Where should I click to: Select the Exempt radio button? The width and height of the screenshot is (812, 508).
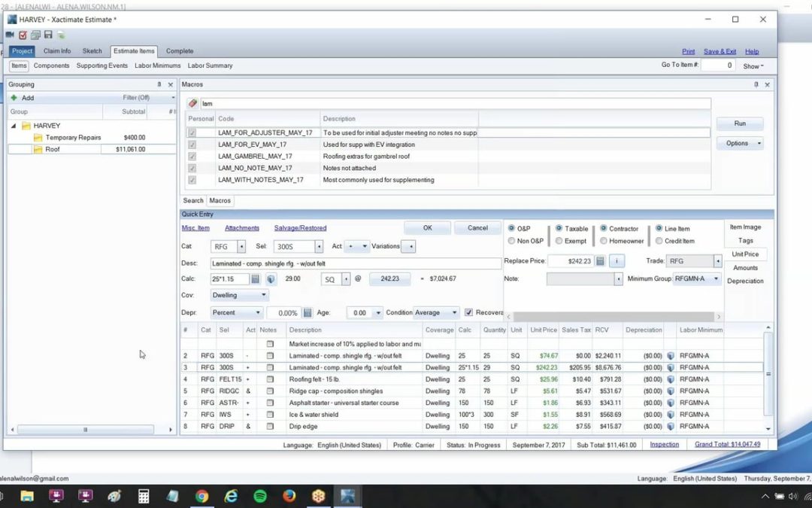tap(559, 241)
